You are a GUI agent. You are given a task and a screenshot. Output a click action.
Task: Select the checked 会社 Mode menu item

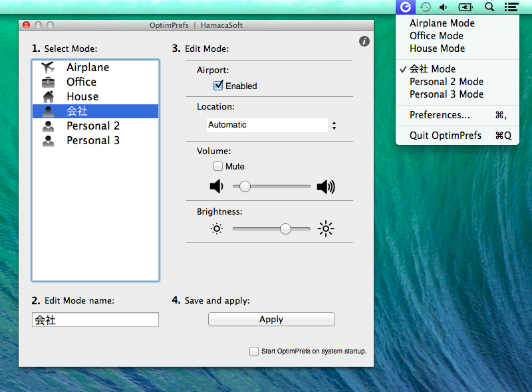(x=457, y=69)
